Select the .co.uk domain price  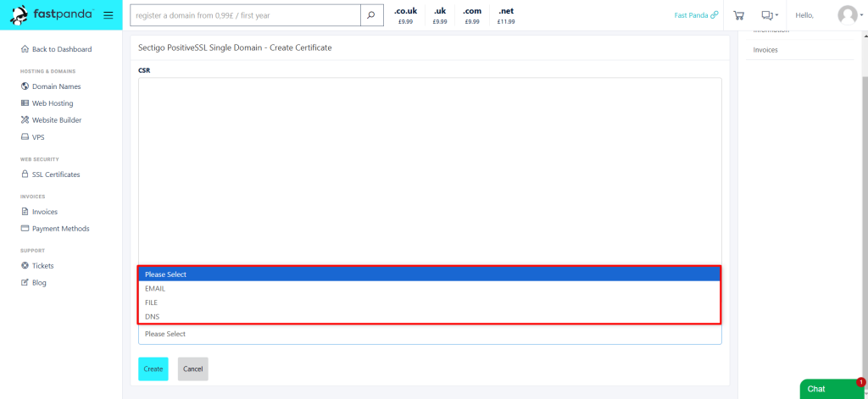[406, 15]
